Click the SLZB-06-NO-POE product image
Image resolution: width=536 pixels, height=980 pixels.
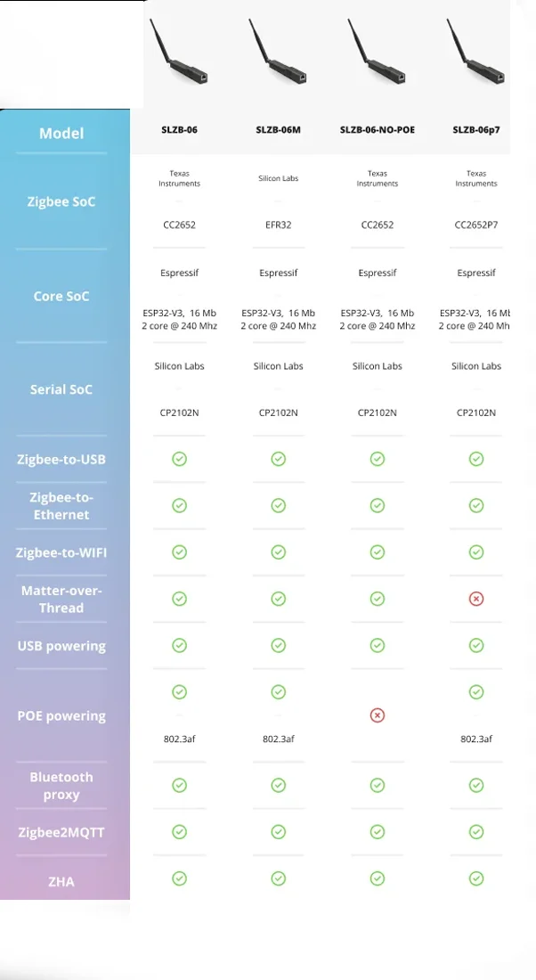[x=377, y=53]
